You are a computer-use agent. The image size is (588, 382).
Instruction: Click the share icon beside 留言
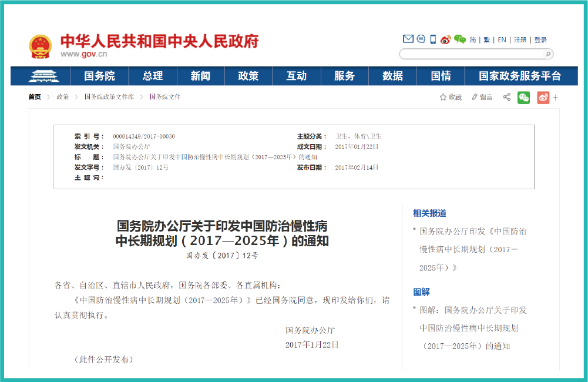coord(506,97)
